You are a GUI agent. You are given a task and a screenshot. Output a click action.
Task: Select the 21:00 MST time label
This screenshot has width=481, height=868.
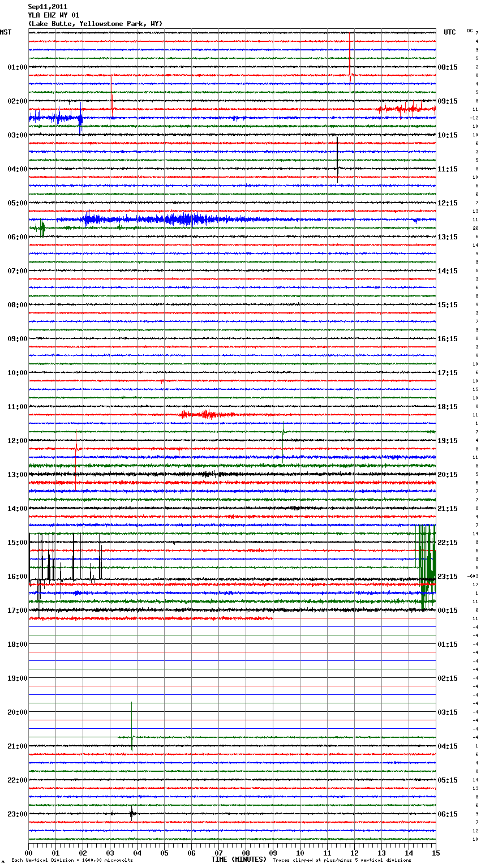tap(18, 746)
